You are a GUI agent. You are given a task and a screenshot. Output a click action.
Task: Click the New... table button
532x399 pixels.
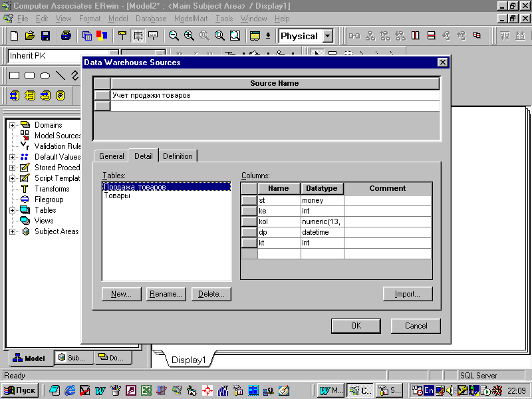tap(122, 294)
